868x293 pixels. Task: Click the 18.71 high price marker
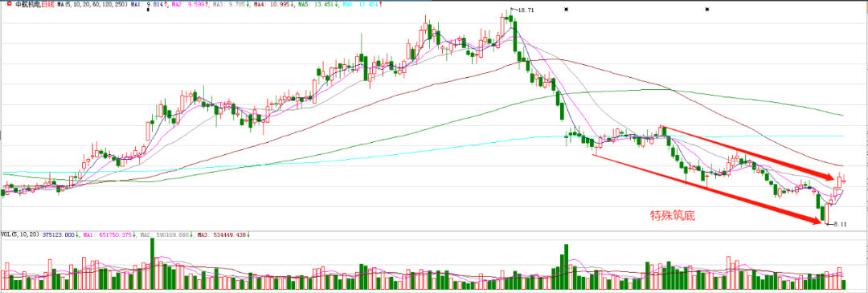(522, 10)
